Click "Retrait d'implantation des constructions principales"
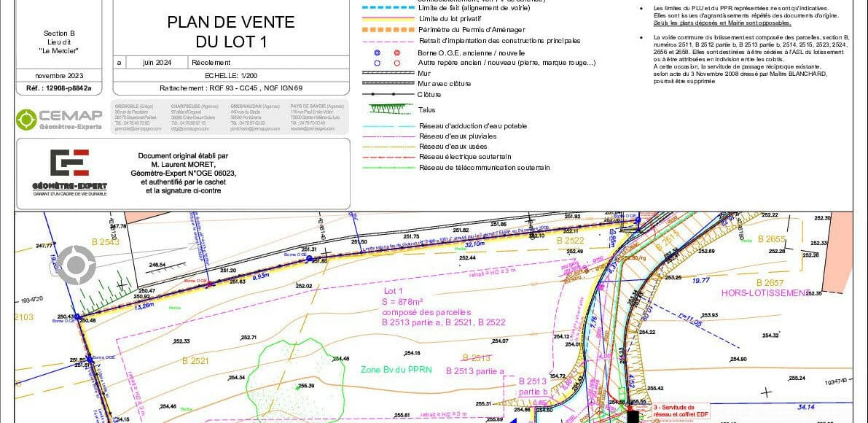868x423 pixels. click(x=500, y=40)
